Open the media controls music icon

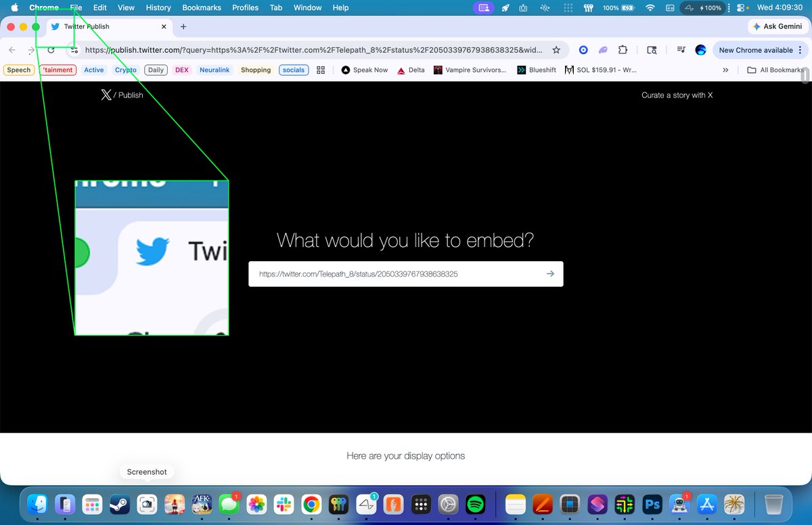tap(681, 50)
